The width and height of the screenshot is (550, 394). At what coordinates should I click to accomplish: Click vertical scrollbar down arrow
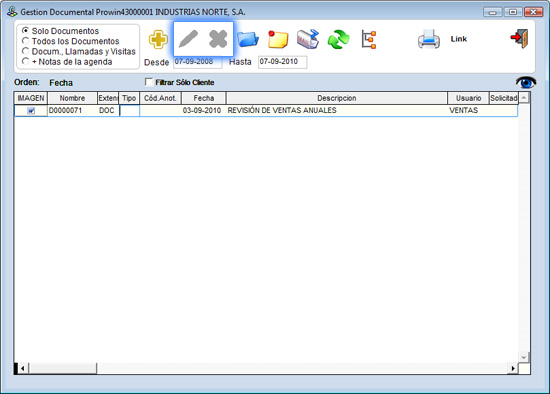pos(524,358)
